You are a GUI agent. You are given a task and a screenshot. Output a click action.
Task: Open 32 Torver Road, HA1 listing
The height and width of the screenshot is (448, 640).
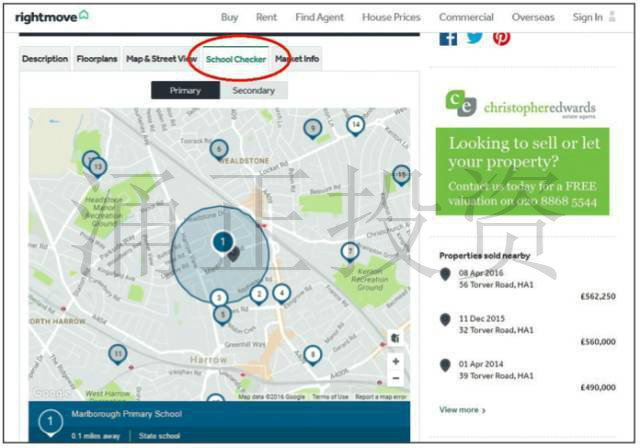(x=496, y=330)
